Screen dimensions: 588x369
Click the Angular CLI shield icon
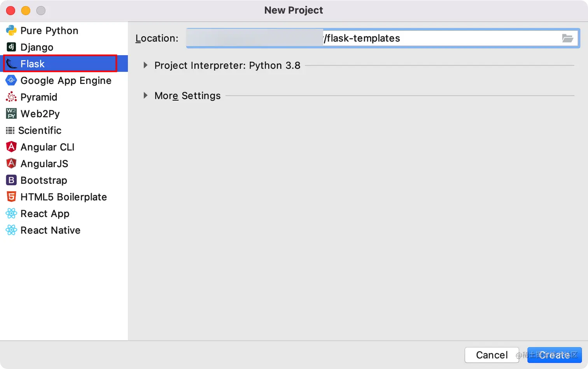pyautogui.click(x=11, y=147)
